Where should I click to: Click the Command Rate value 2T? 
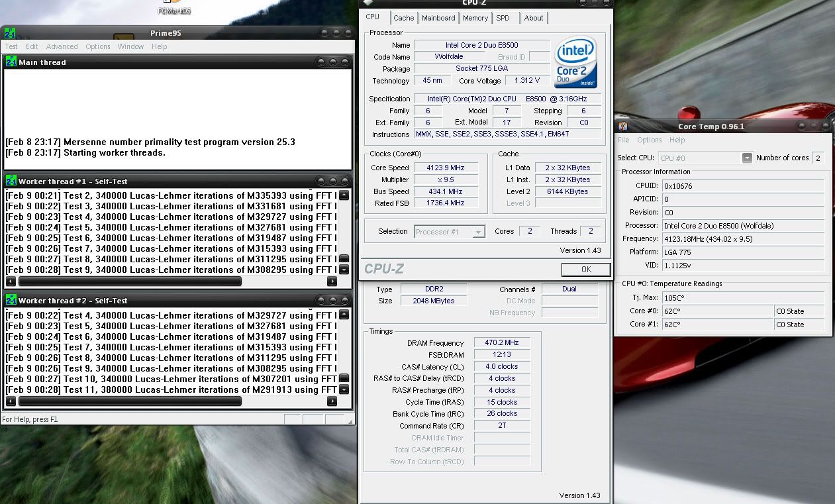502,425
